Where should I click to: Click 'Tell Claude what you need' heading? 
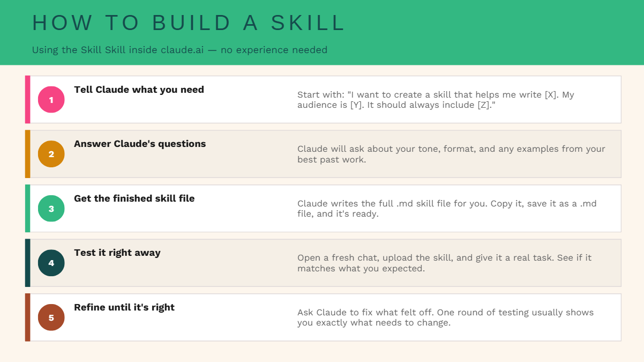pyautogui.click(x=139, y=90)
